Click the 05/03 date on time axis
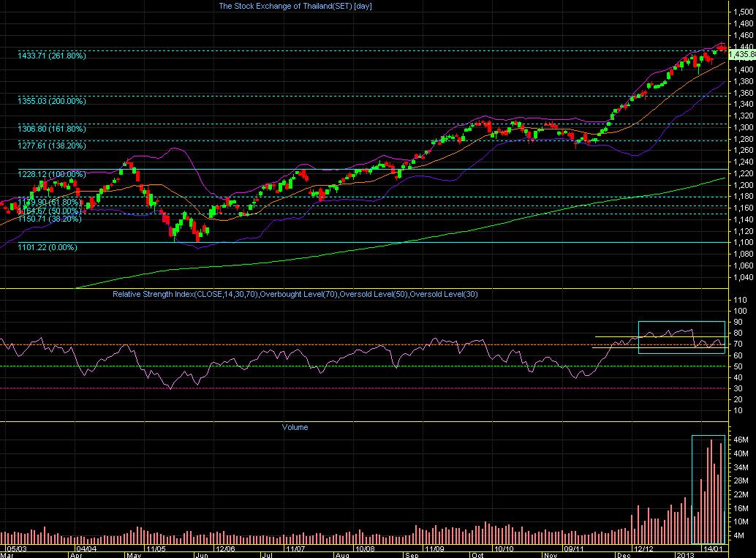Viewport: 756px width, 558px height. (x=16, y=548)
